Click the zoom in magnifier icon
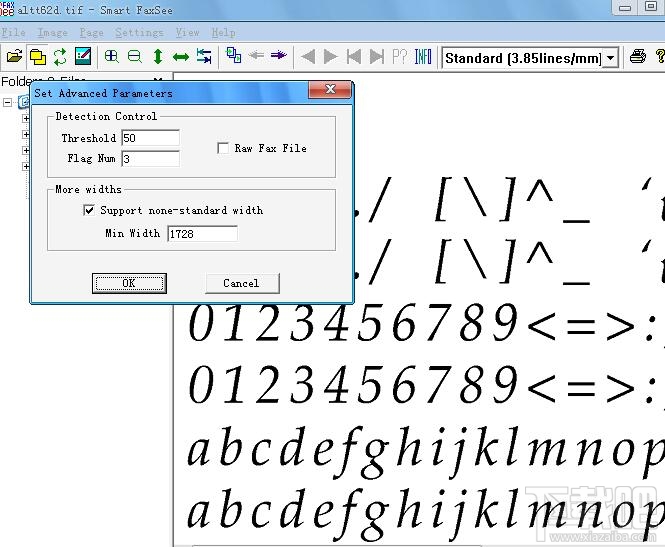Viewport: 665px width, 547px height. pos(112,56)
